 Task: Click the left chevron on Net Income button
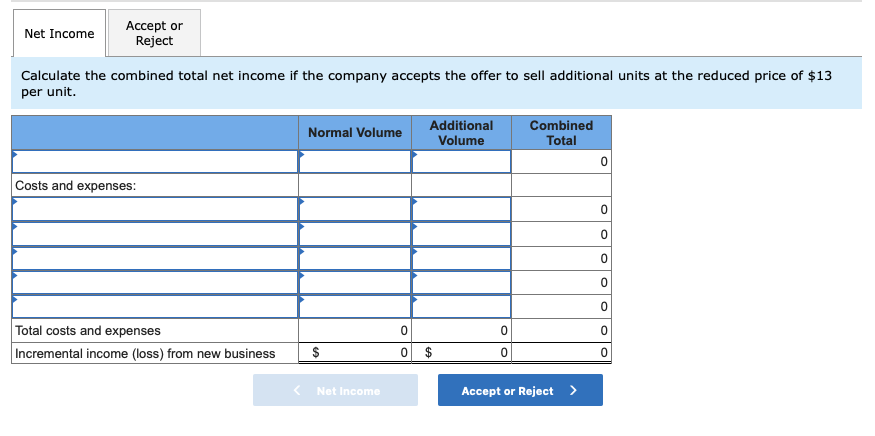297,390
